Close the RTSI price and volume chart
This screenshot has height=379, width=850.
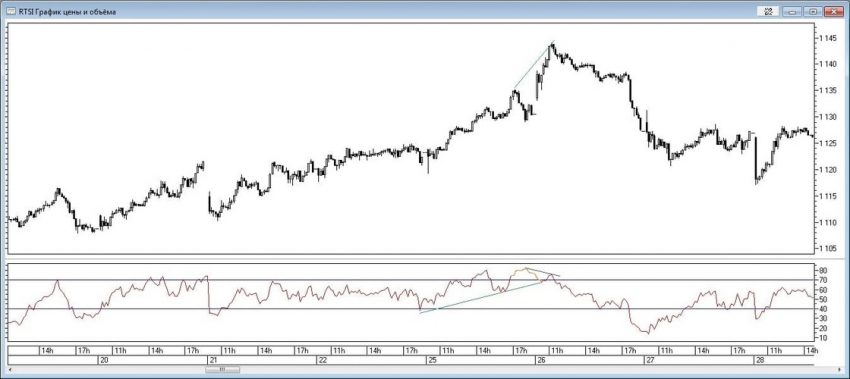[x=834, y=11]
